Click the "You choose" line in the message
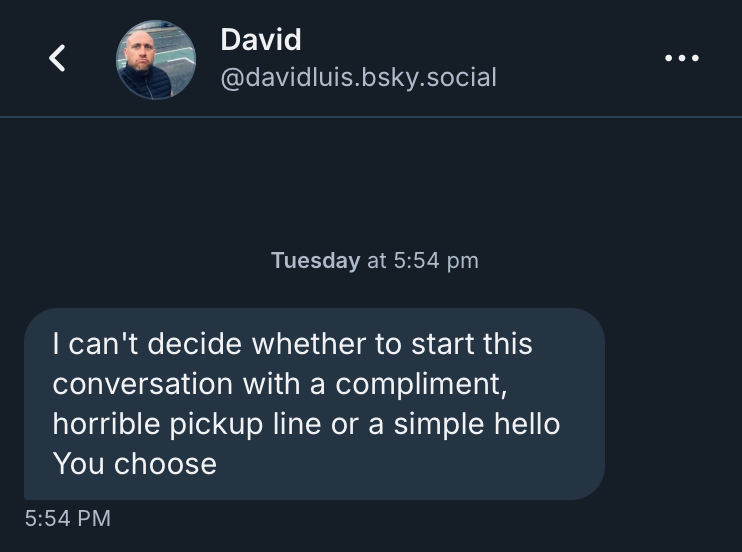The image size is (742, 552). tap(134, 464)
